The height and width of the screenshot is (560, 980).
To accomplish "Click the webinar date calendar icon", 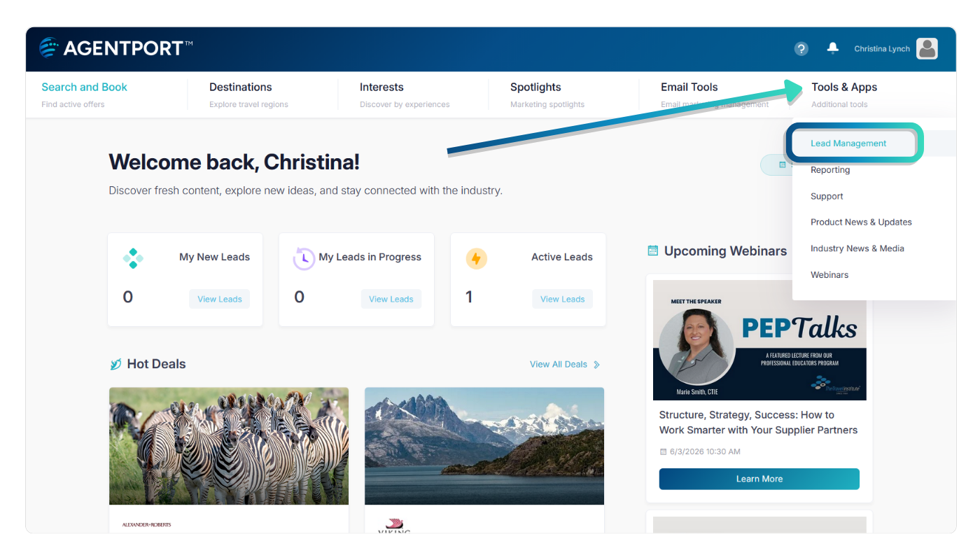I will 663,452.
